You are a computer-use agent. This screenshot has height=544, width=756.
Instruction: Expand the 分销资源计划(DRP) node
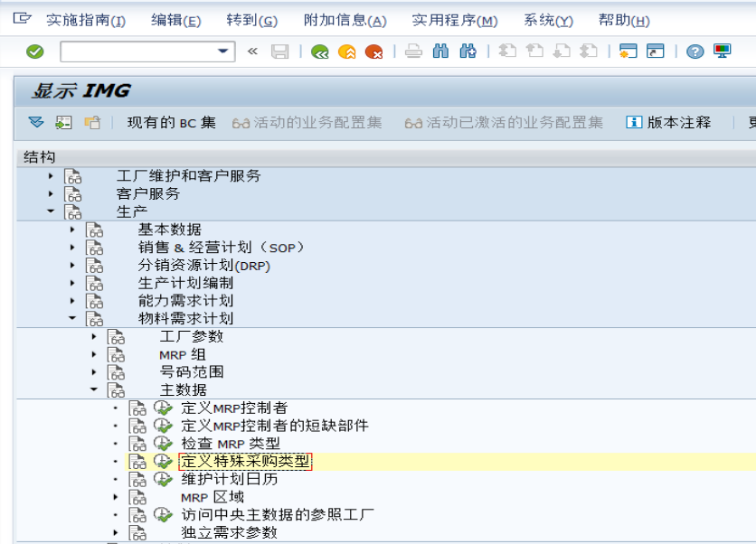pos(72,265)
